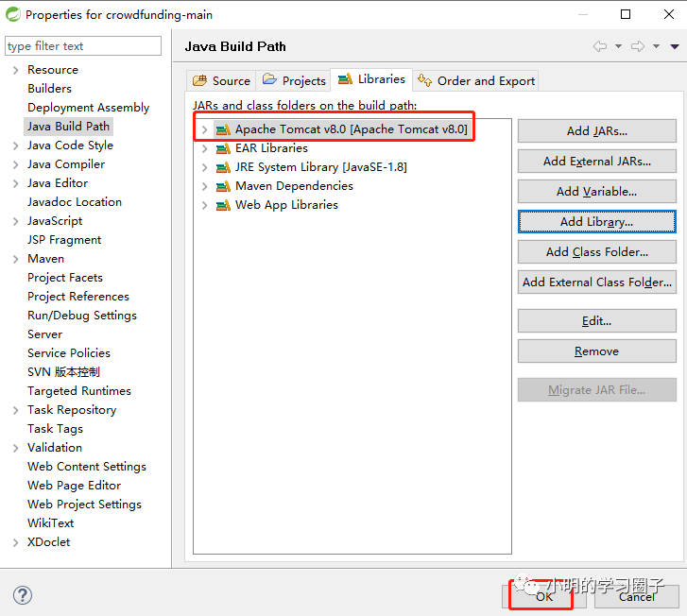
Task: Select Targeted Runtimes in the tree
Action: pos(78,391)
